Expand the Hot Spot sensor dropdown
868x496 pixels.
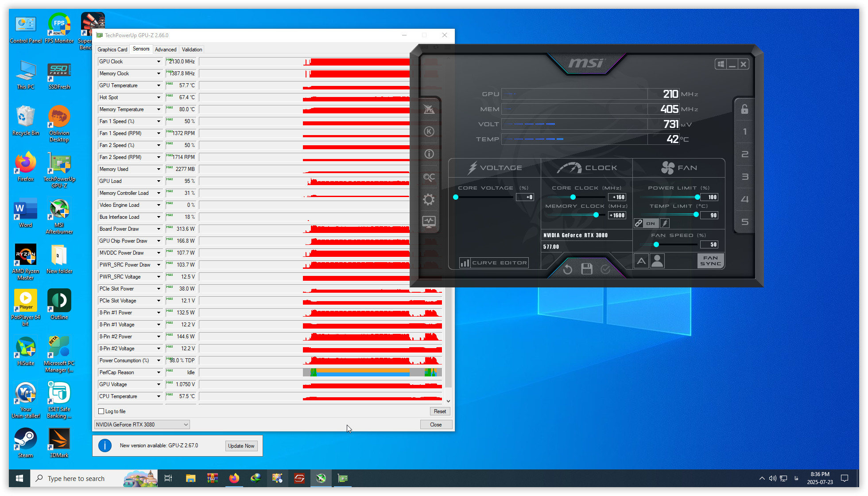pos(159,97)
